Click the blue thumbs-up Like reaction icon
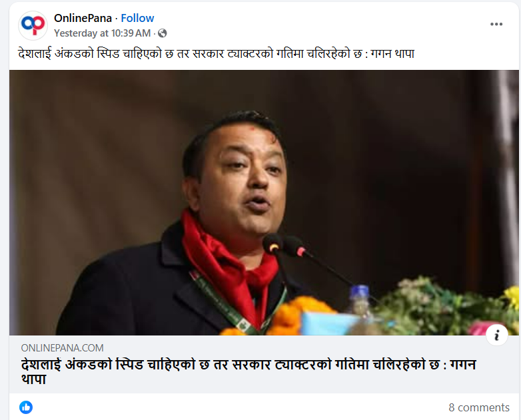Viewport: 521px width, 420px height. pos(26,407)
